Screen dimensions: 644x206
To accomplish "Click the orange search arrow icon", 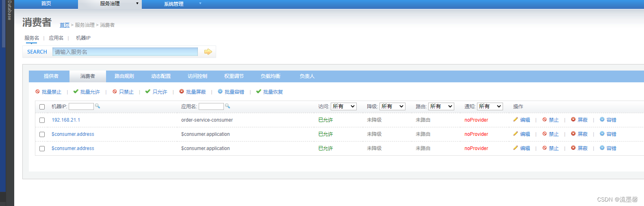I will click(208, 51).
